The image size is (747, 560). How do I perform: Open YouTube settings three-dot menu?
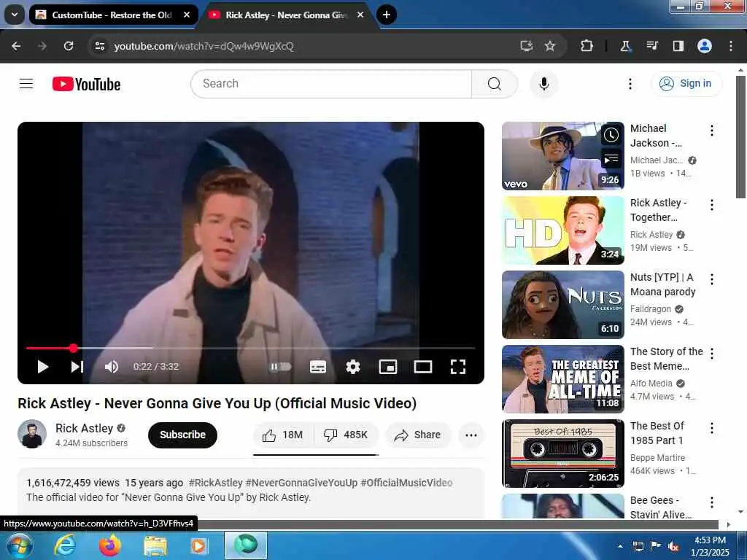pos(630,84)
